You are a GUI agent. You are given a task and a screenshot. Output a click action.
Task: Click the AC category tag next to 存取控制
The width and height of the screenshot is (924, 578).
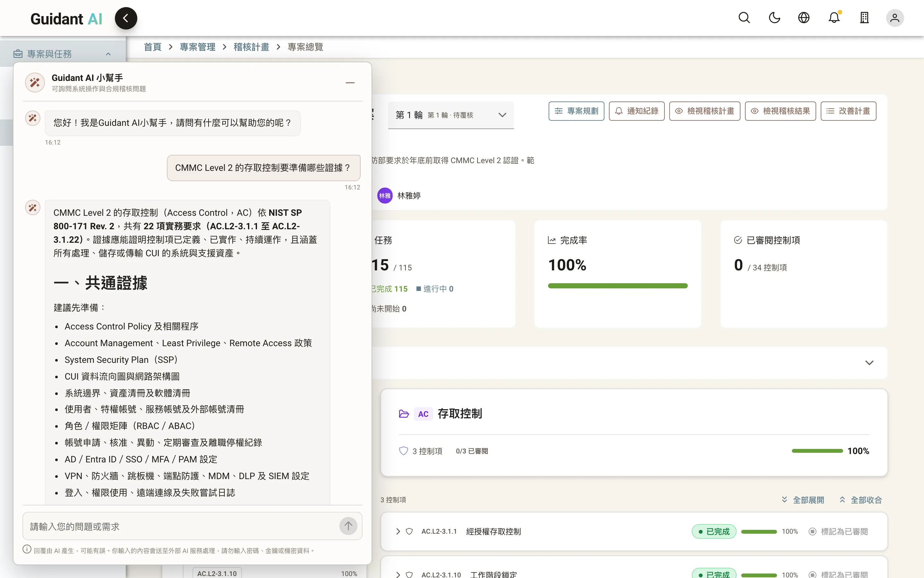423,414
